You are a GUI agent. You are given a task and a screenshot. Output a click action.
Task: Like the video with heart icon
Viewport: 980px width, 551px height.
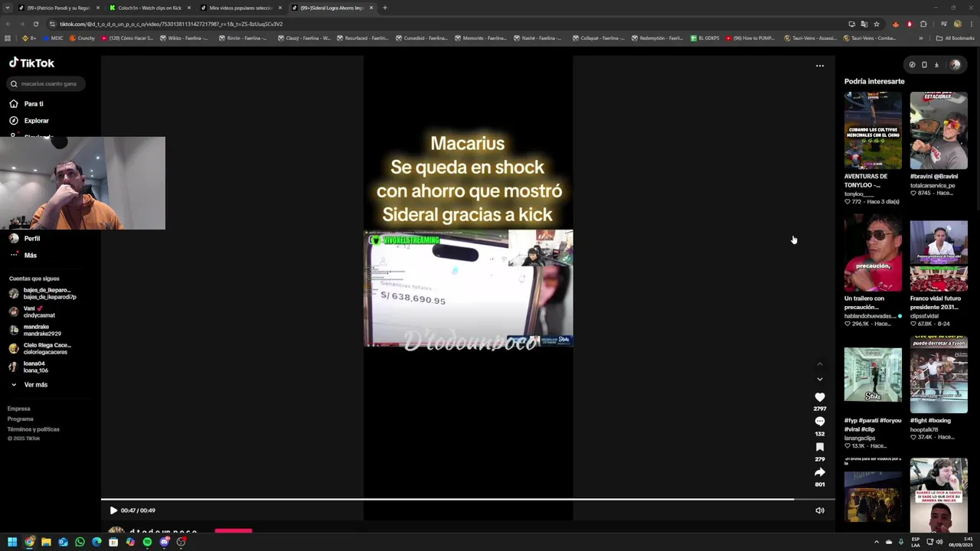[x=819, y=397]
